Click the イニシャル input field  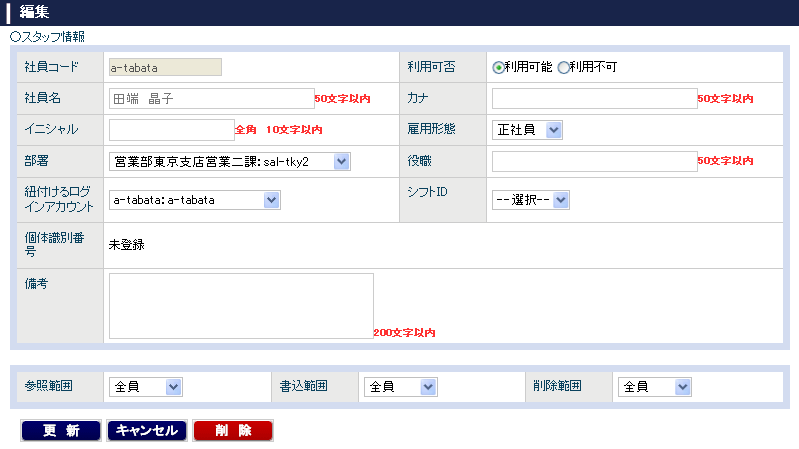[x=172, y=130]
